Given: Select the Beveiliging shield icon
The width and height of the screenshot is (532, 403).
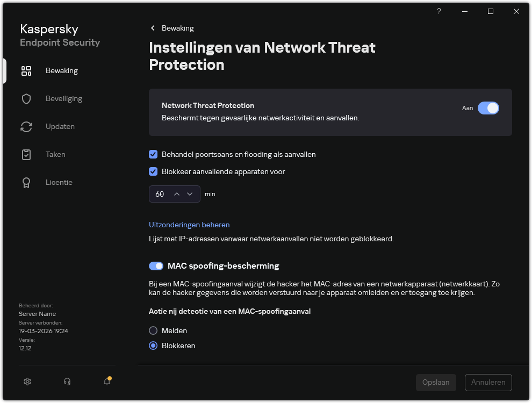Looking at the screenshot, I should [x=26, y=98].
